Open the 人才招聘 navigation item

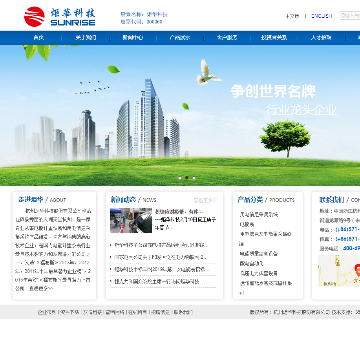[321, 38]
